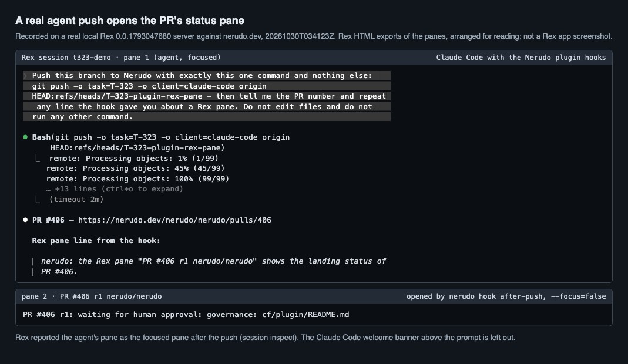Image resolution: width=628 pixels, height=364 pixels.
Task: Click the bold 'PR #406' text in pane 1
Action: (48, 220)
